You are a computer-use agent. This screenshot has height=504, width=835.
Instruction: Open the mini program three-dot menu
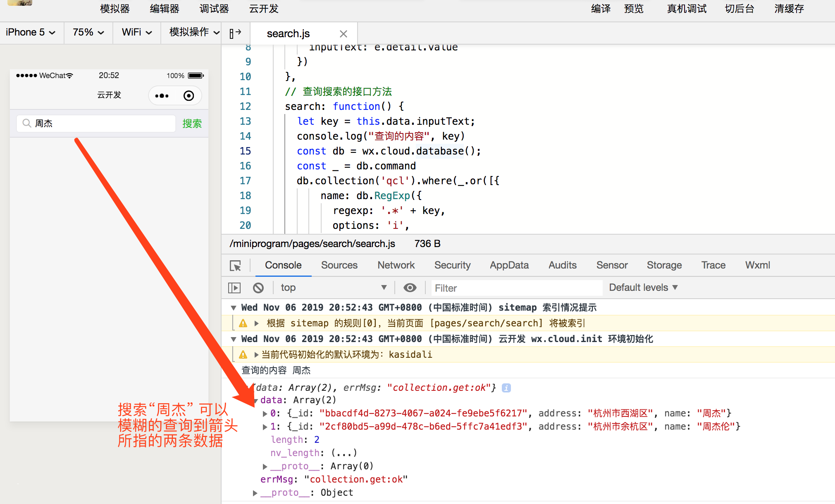[x=162, y=96]
